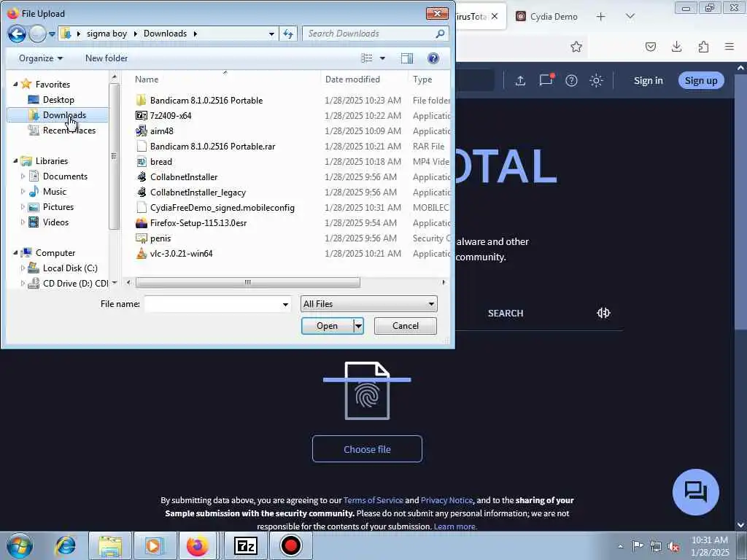The height and width of the screenshot is (560, 747).
Task: Open the views options dropdown arrow
Action: 382,58
